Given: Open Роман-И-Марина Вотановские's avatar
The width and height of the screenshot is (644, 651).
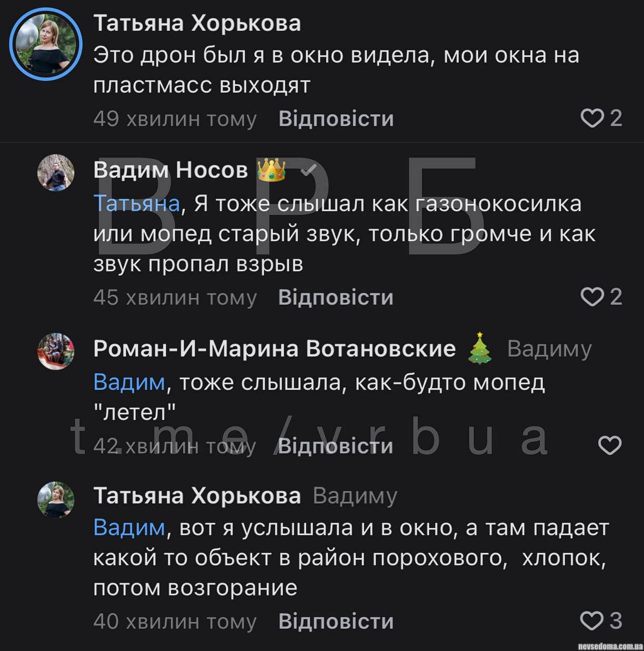Looking at the screenshot, I should [56, 351].
